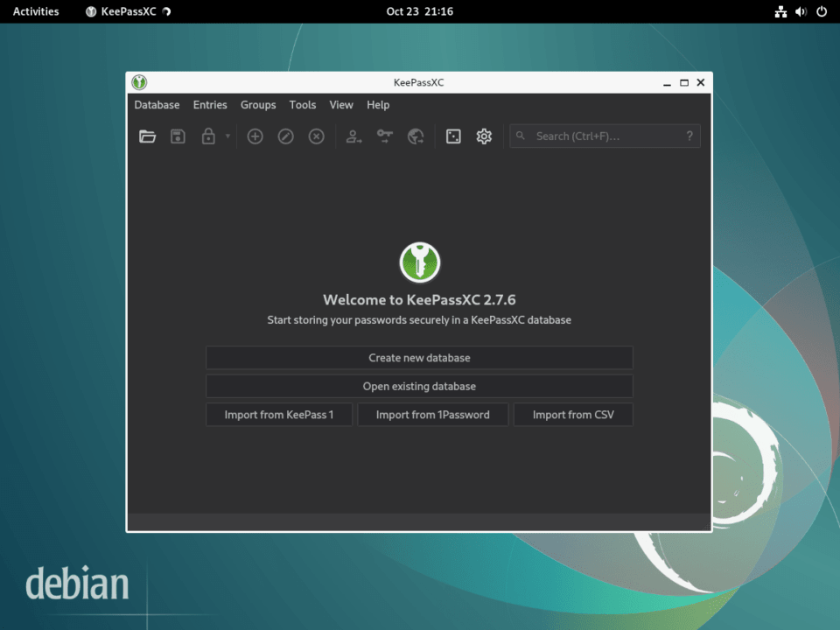Copy URL using the globe icon
This screenshot has height=630, width=840.
[415, 136]
